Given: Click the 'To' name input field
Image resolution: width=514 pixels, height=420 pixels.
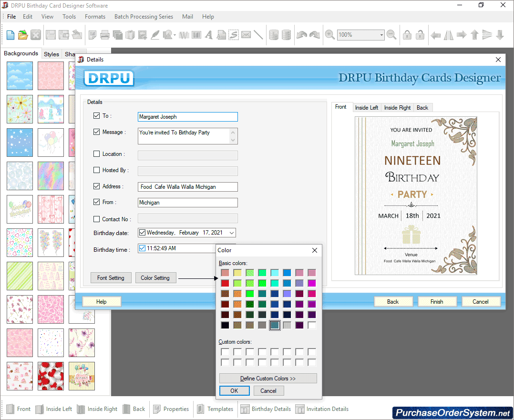Looking at the screenshot, I should pyautogui.click(x=188, y=117).
